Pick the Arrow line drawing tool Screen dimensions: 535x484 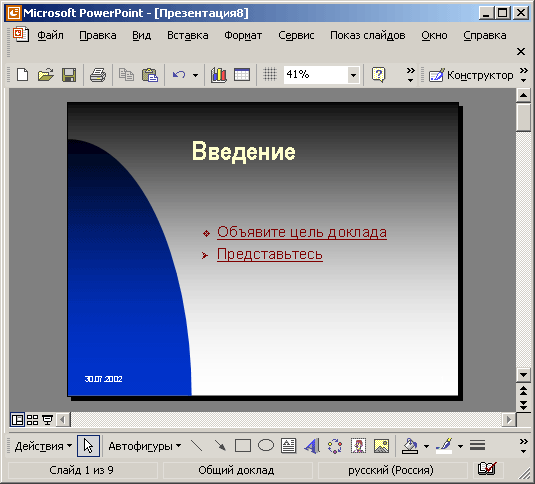pyautogui.click(x=220, y=445)
